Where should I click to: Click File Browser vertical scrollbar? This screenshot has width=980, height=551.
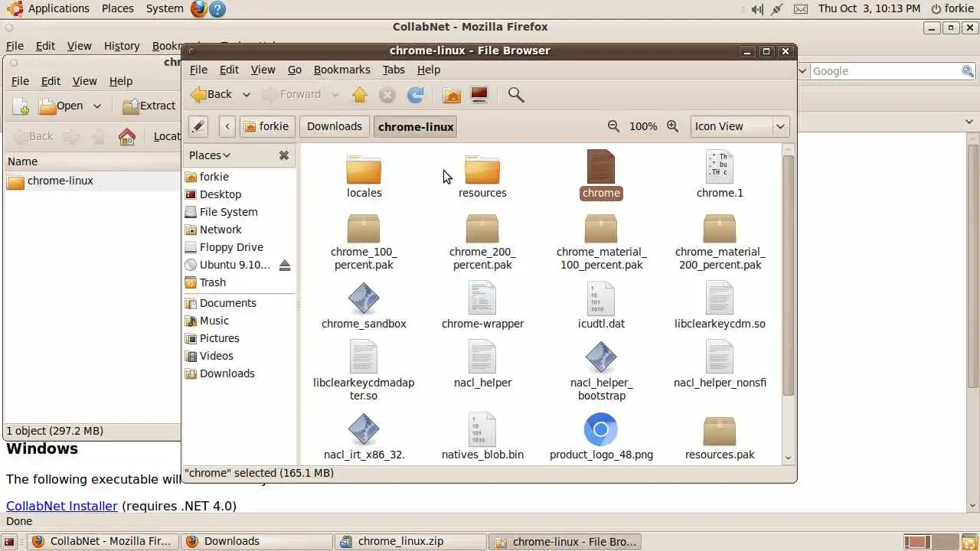pos(788,275)
